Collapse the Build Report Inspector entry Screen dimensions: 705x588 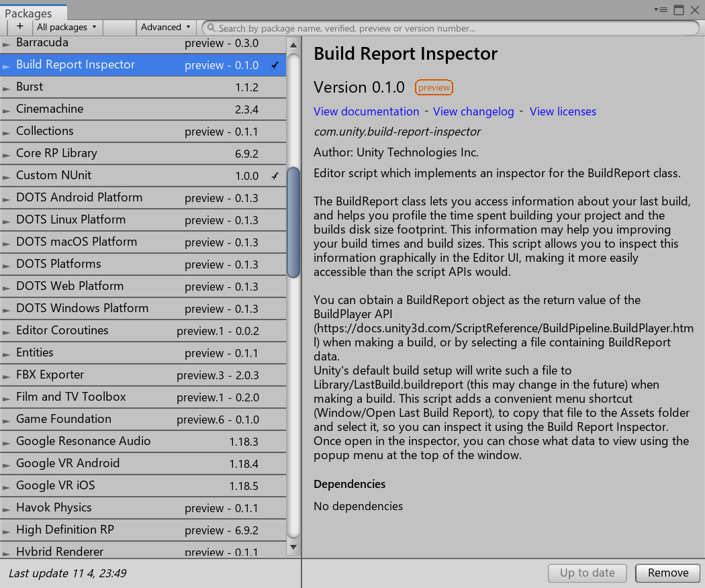[x=5, y=64]
